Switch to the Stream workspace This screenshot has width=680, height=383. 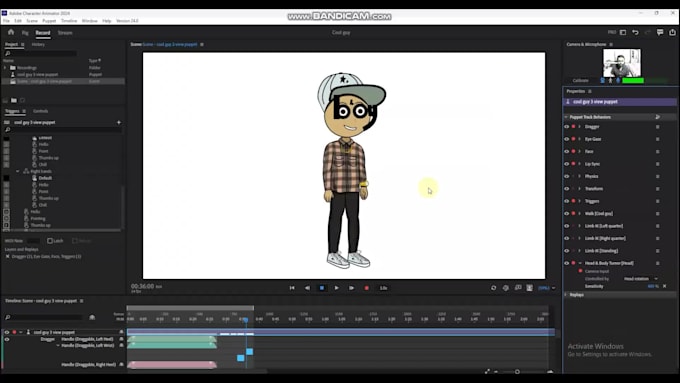65,33
